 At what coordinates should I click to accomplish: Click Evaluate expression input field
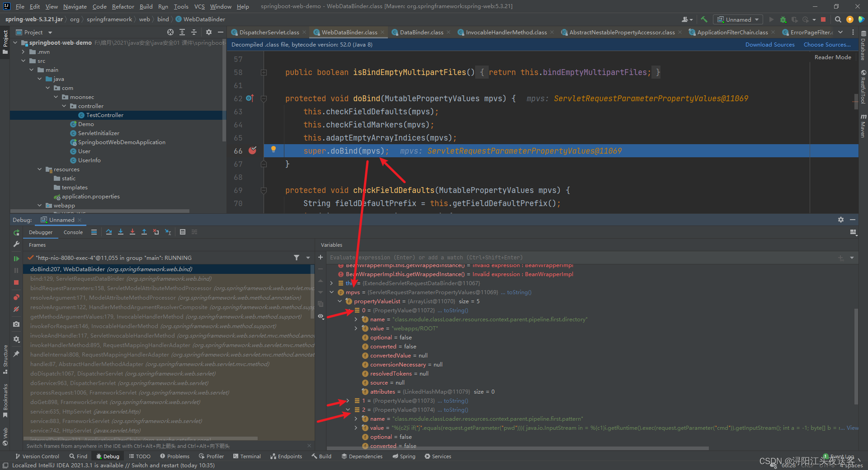click(581, 258)
